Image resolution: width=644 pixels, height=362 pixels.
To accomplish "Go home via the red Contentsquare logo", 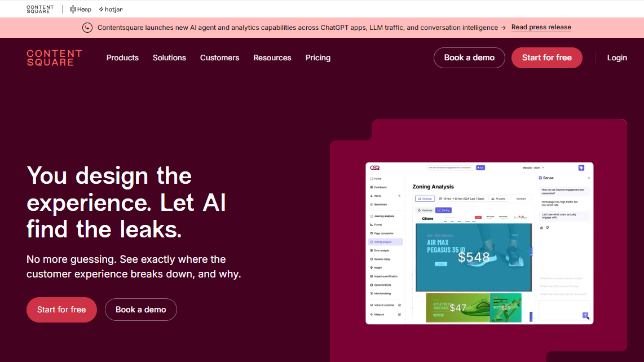I will click(x=54, y=58).
